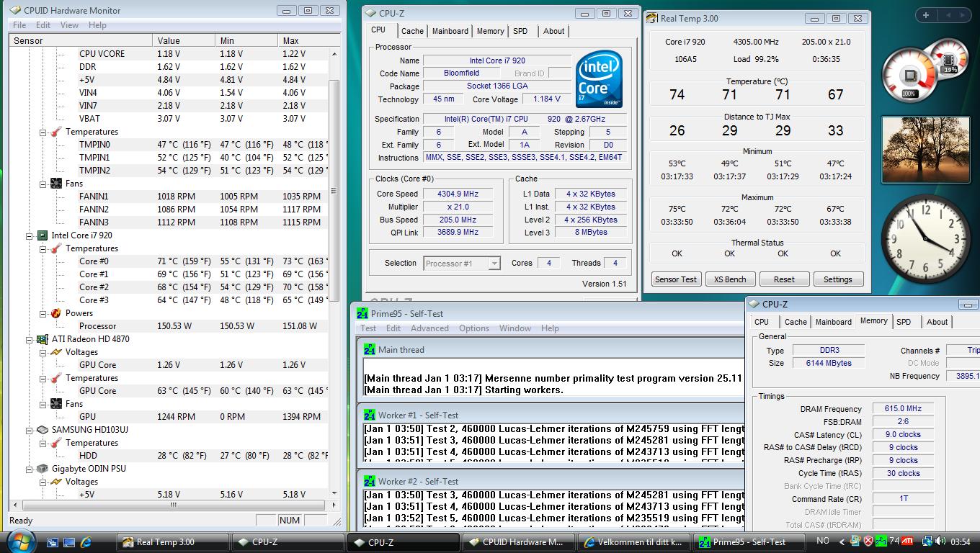Click the fan icon under the Radeon section

[55, 404]
